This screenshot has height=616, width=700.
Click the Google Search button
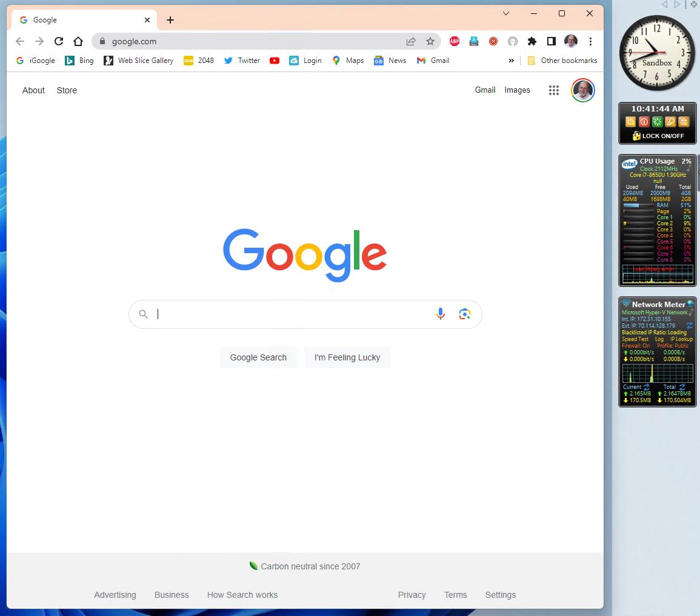(258, 358)
